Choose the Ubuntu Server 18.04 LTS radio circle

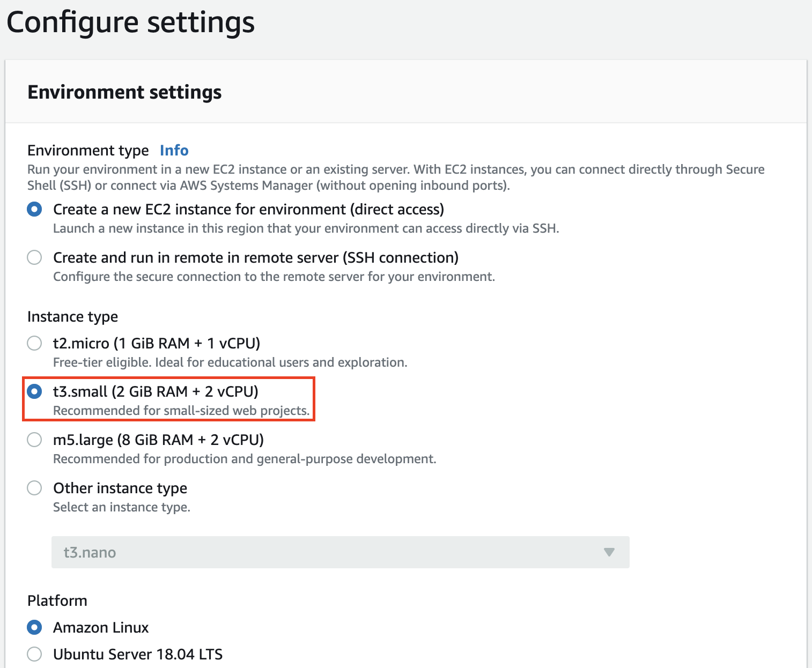[x=34, y=654]
